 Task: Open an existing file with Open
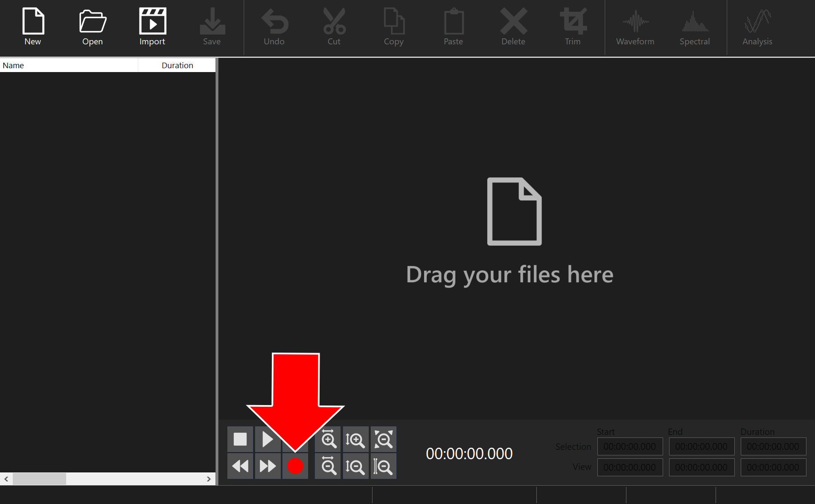(93, 27)
